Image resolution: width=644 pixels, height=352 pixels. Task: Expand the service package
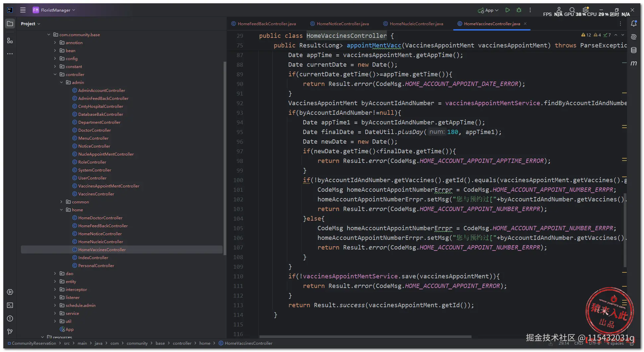click(55, 313)
